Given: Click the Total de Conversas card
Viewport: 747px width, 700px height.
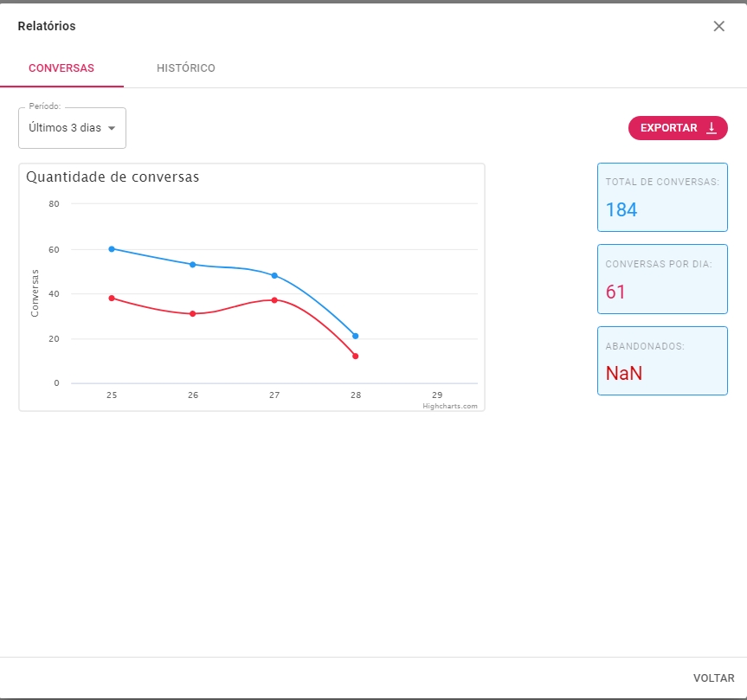Looking at the screenshot, I should (662, 197).
